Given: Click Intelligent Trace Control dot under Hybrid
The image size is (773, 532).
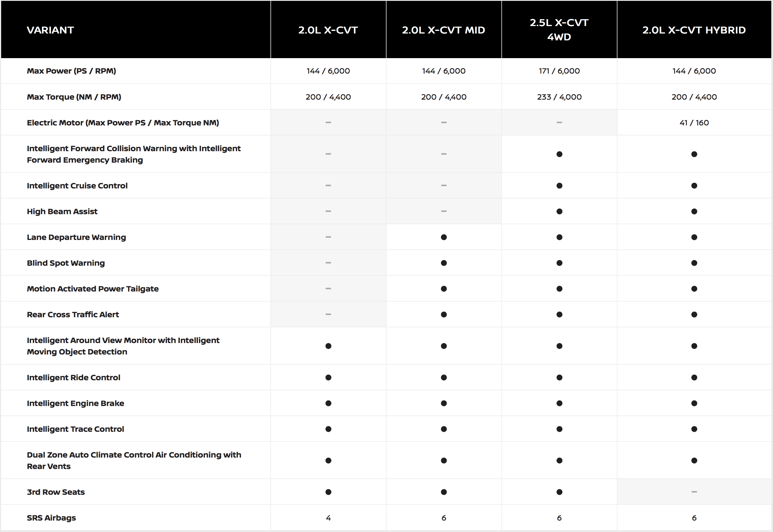Looking at the screenshot, I should [694, 429].
